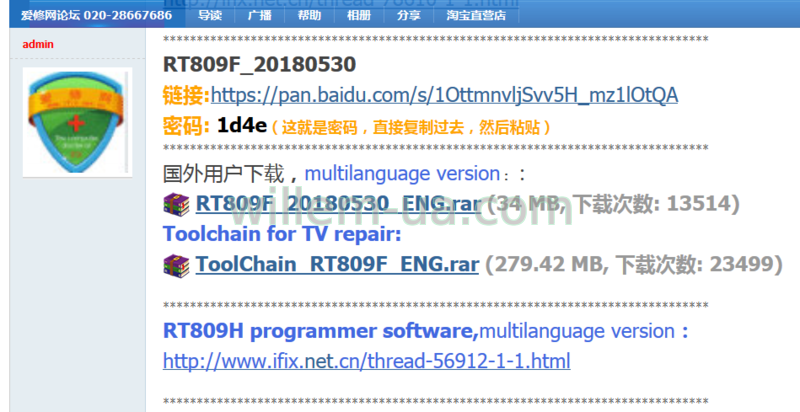Open the 帮助 help menu item
This screenshot has height=412, width=800.
[x=309, y=15]
